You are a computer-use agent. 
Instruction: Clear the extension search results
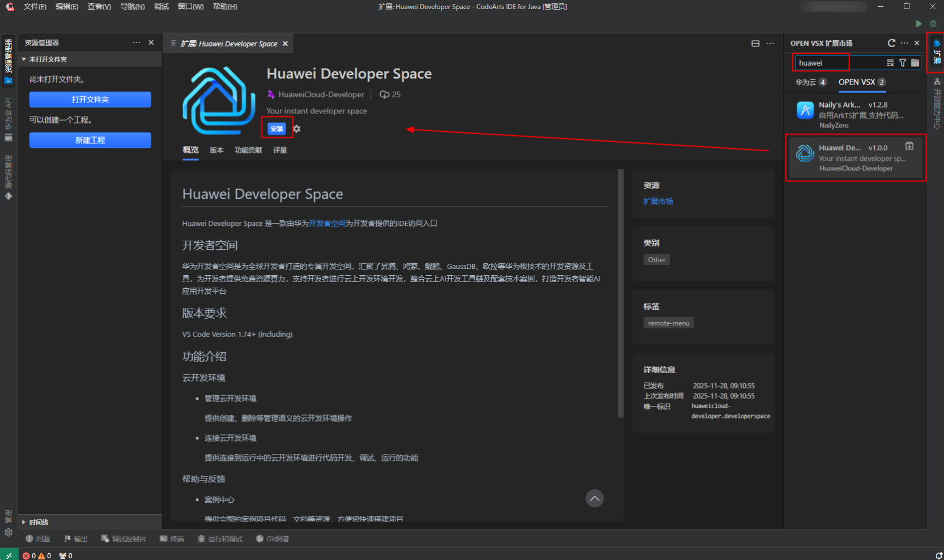pos(890,63)
